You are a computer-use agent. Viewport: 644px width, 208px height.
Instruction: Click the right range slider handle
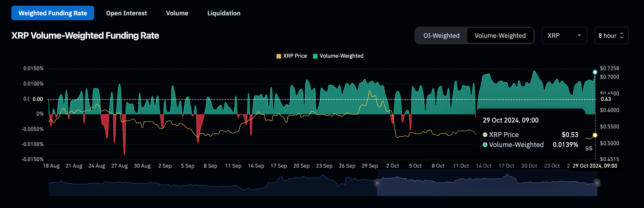(x=597, y=183)
